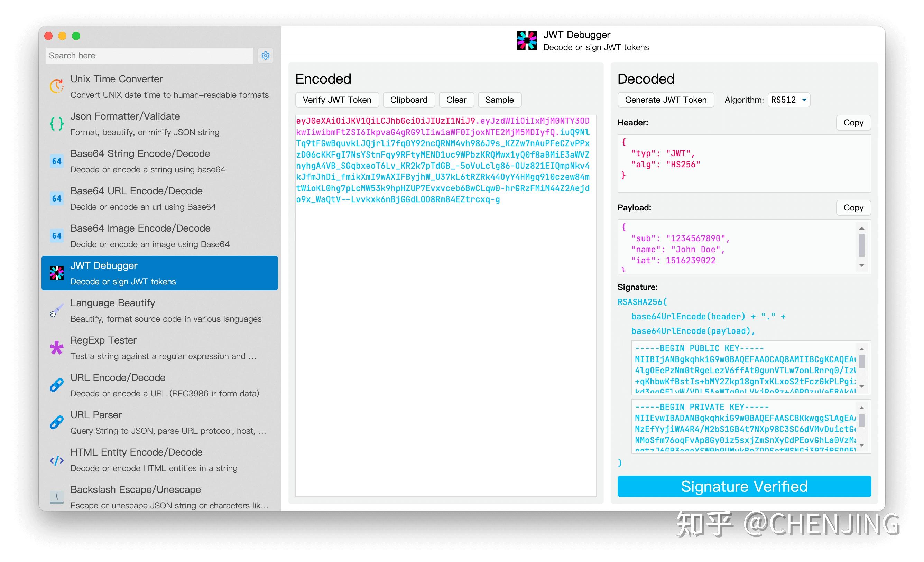Open Base64 Image Encode/Decode tool
The image size is (924, 562).
pyautogui.click(x=159, y=236)
